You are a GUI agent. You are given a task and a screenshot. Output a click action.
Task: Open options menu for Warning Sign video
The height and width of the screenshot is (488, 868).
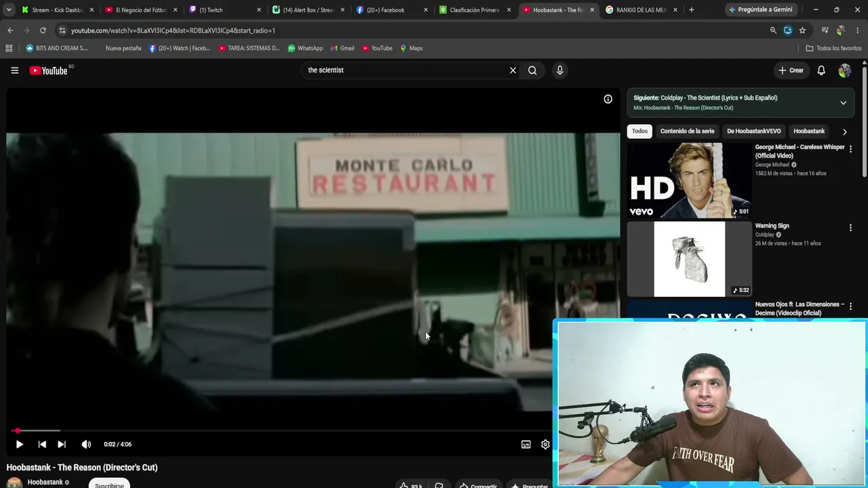(x=850, y=228)
